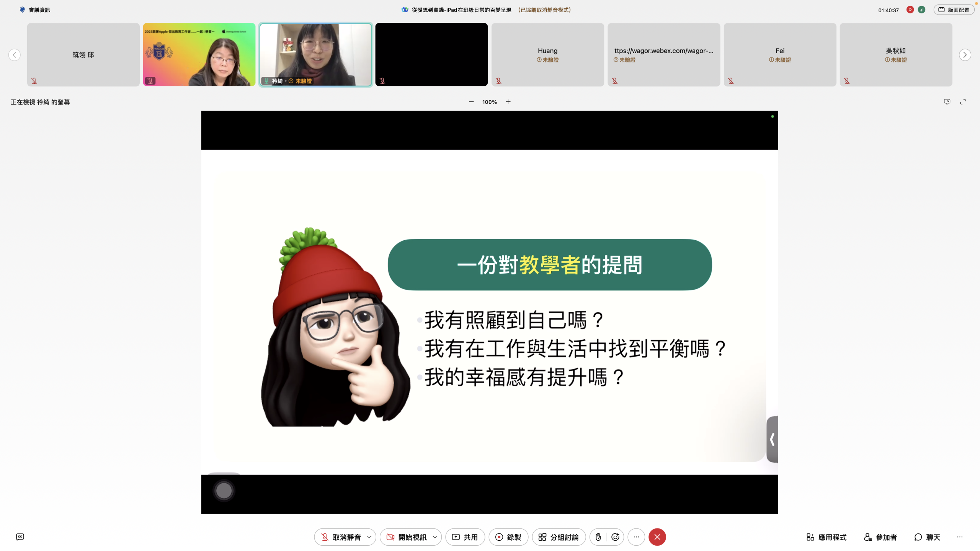Open the more options ellipsis in toolbar
This screenshot has height=551, width=980.
(x=636, y=537)
